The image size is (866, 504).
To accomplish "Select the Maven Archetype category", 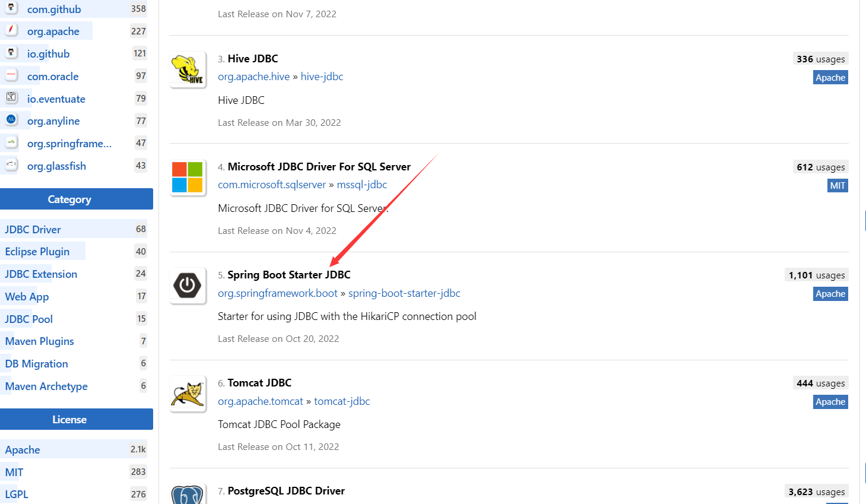I will (x=46, y=386).
